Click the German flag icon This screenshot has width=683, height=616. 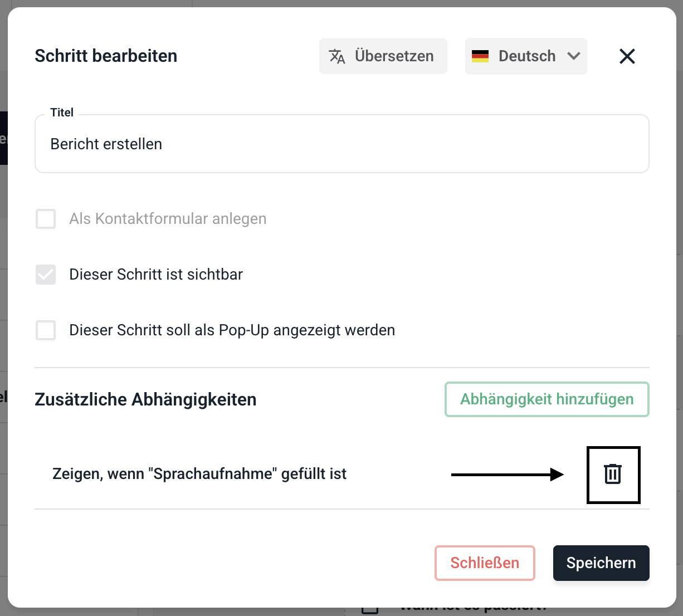point(480,56)
